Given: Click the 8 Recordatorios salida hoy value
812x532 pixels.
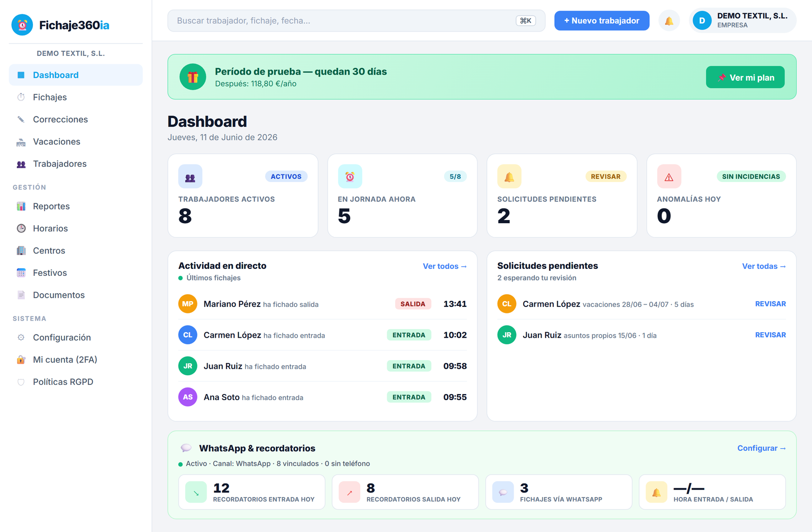Looking at the screenshot, I should click(x=370, y=488).
